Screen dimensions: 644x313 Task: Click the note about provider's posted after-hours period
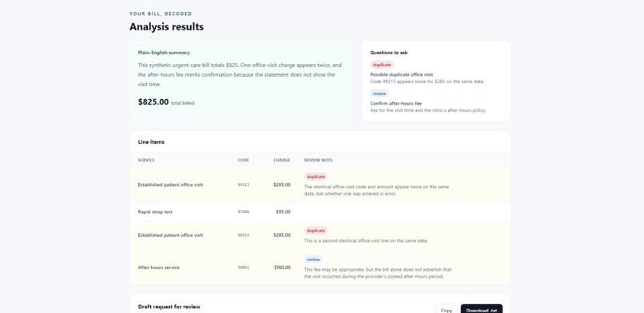click(x=378, y=273)
